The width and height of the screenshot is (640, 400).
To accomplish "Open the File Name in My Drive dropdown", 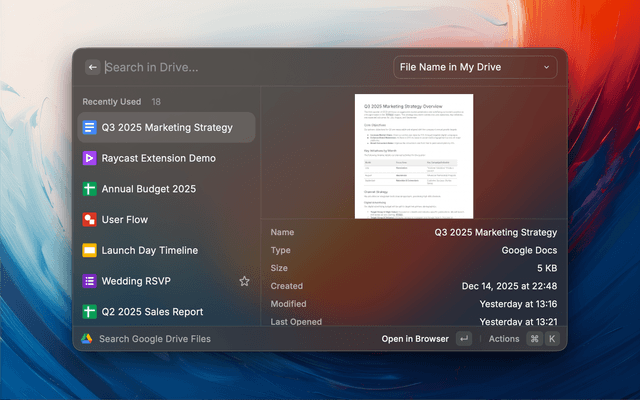I will 474,67.
